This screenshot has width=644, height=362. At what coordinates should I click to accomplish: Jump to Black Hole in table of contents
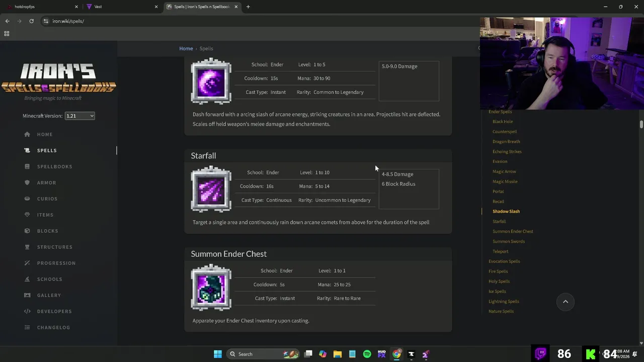pyautogui.click(x=503, y=121)
